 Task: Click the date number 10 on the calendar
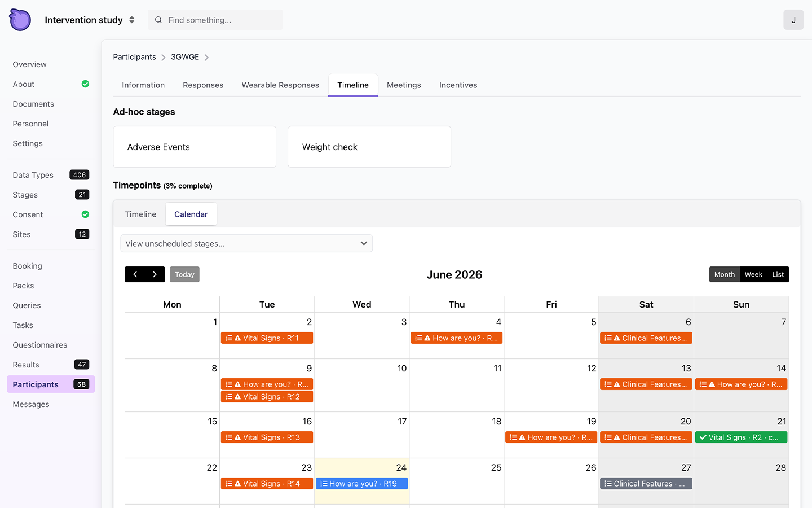click(x=401, y=368)
